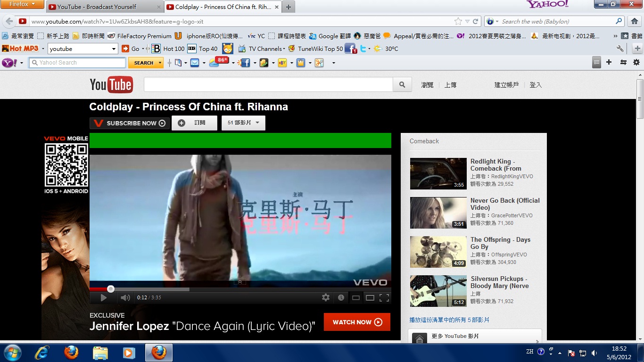This screenshot has height=362, width=644.
Task: Expand the 51 部影片 dropdown
Action: tap(243, 123)
